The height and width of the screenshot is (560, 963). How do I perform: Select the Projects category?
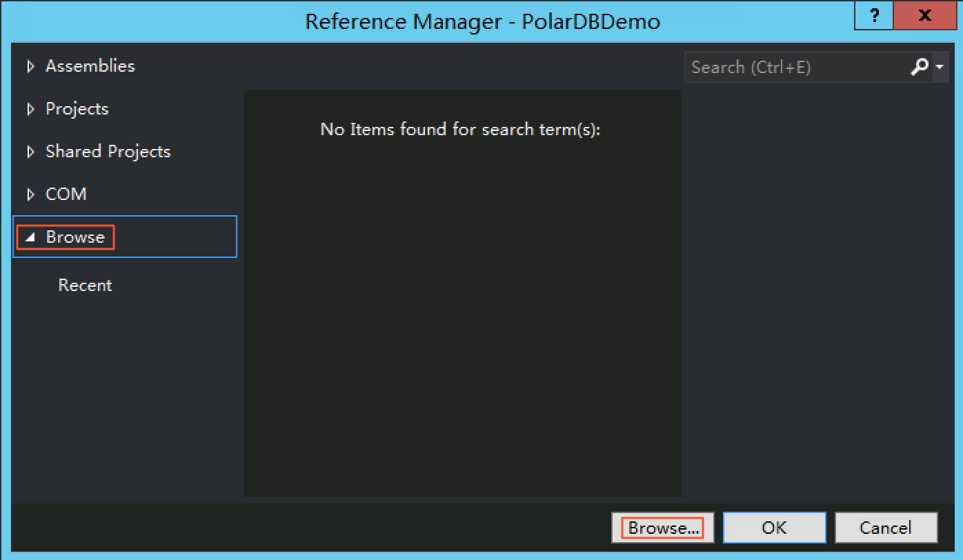pos(77,108)
